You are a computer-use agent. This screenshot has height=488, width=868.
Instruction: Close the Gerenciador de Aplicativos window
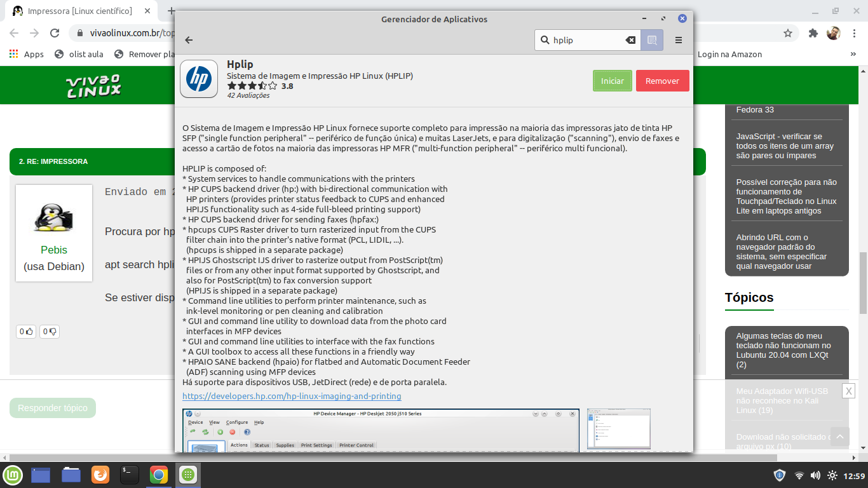(682, 19)
